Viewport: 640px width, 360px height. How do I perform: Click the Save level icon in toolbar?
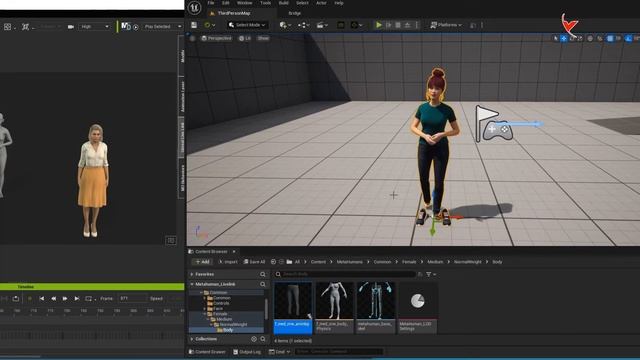(x=194, y=25)
